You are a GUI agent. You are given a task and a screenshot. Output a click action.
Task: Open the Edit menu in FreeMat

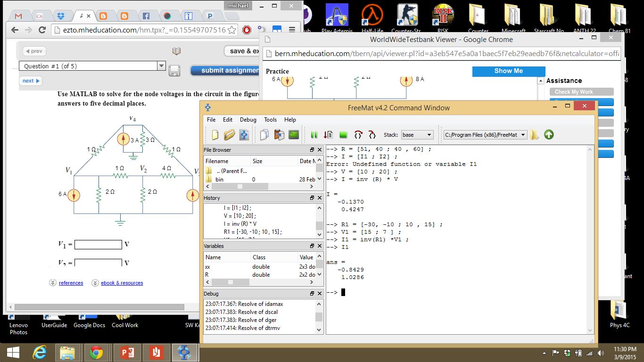(228, 120)
